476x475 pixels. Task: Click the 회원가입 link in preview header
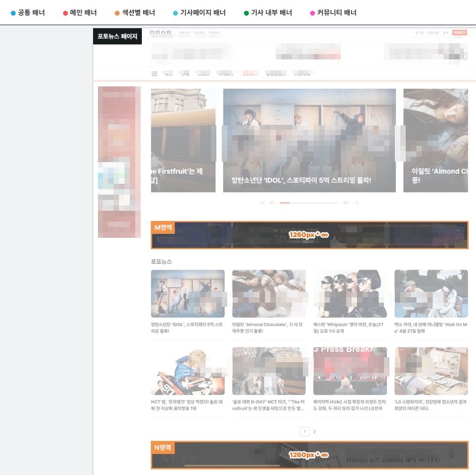pyautogui.click(x=433, y=33)
